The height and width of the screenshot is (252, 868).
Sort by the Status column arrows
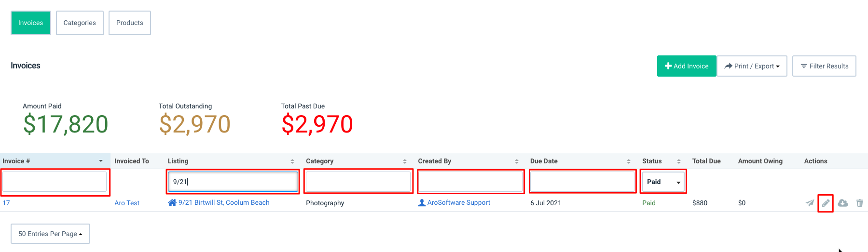pos(679,161)
